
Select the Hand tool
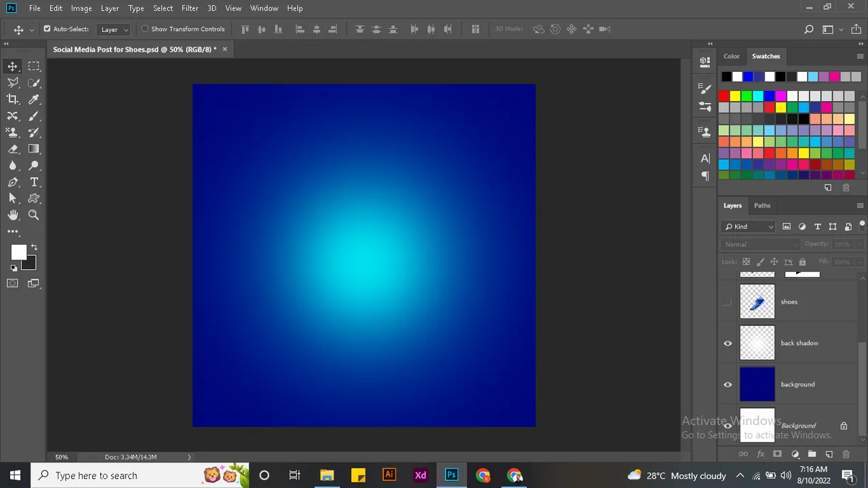13,215
